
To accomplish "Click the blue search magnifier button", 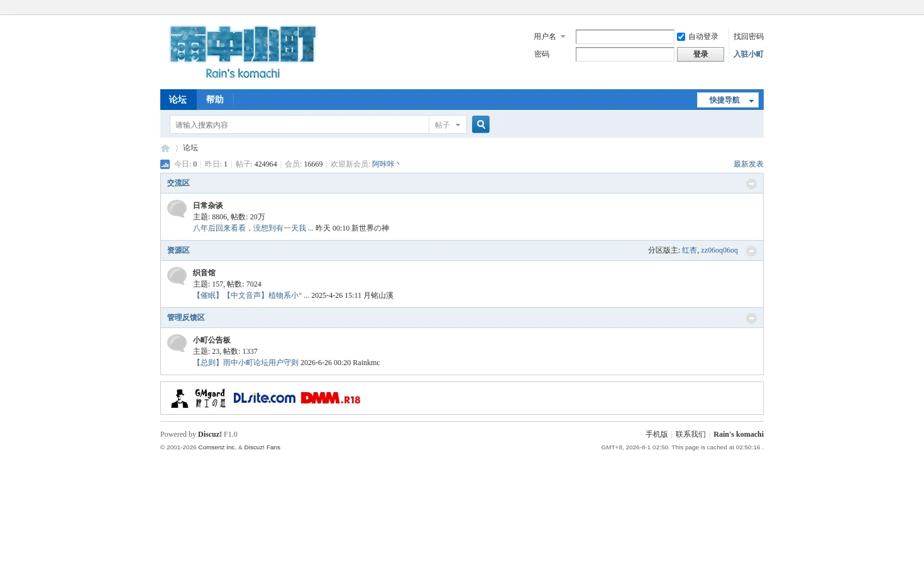I will pos(481,124).
